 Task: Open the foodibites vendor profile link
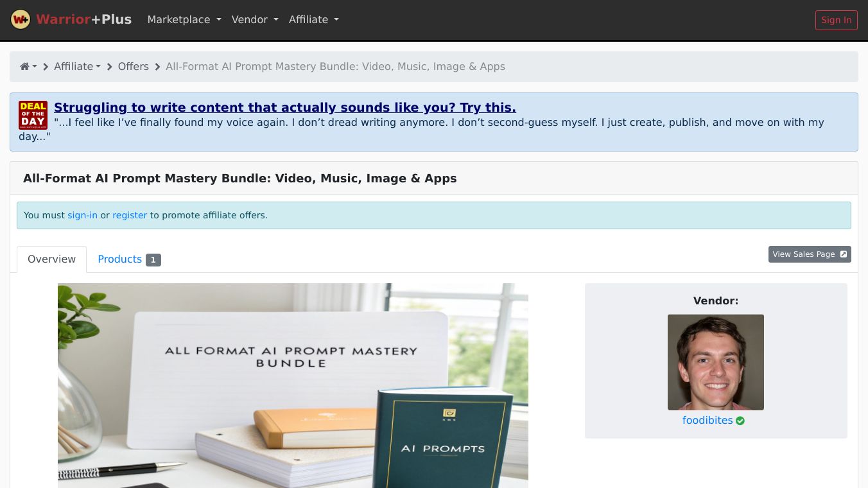click(707, 421)
